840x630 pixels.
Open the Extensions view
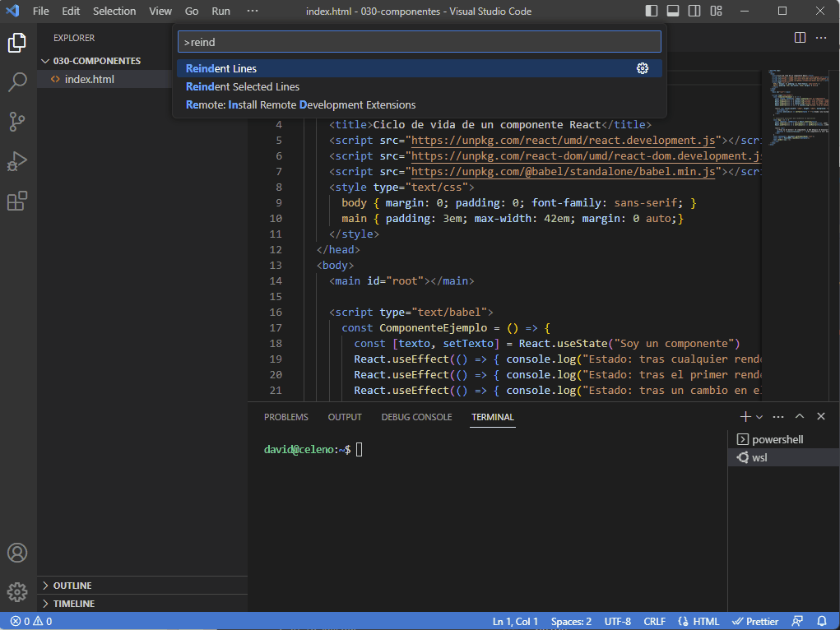[17, 201]
